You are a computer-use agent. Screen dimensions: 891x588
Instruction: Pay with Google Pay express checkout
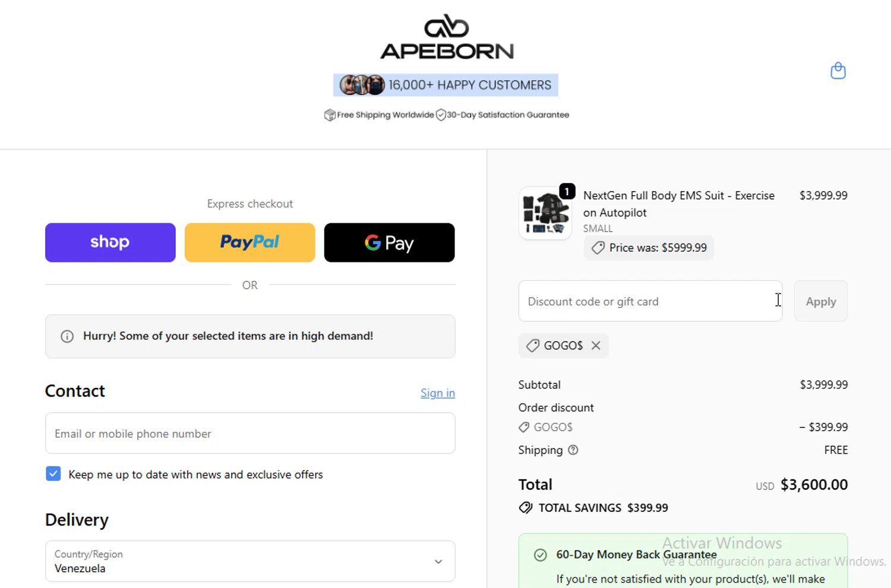pyautogui.click(x=390, y=242)
